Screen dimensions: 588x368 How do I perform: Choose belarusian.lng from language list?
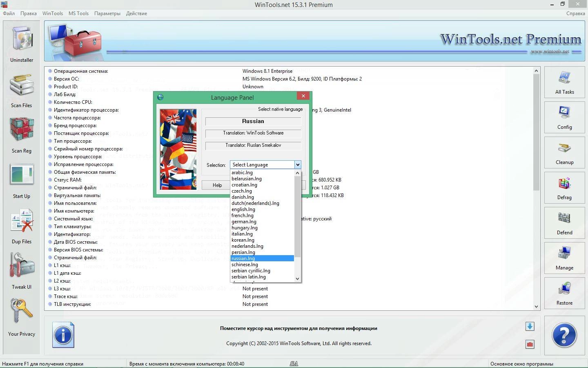pyautogui.click(x=262, y=179)
